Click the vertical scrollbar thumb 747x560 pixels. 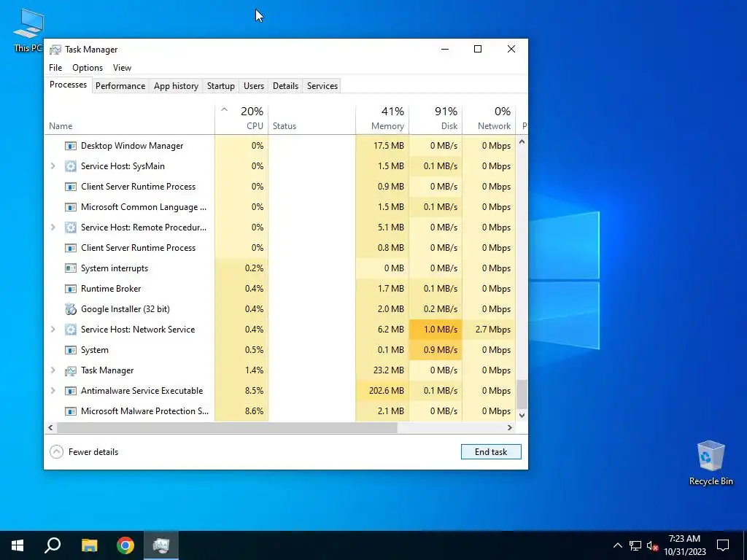click(522, 394)
